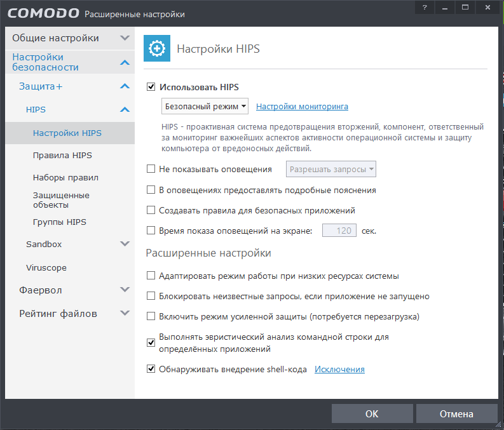
Task: Confirm settings with ОК button
Action: (372, 413)
